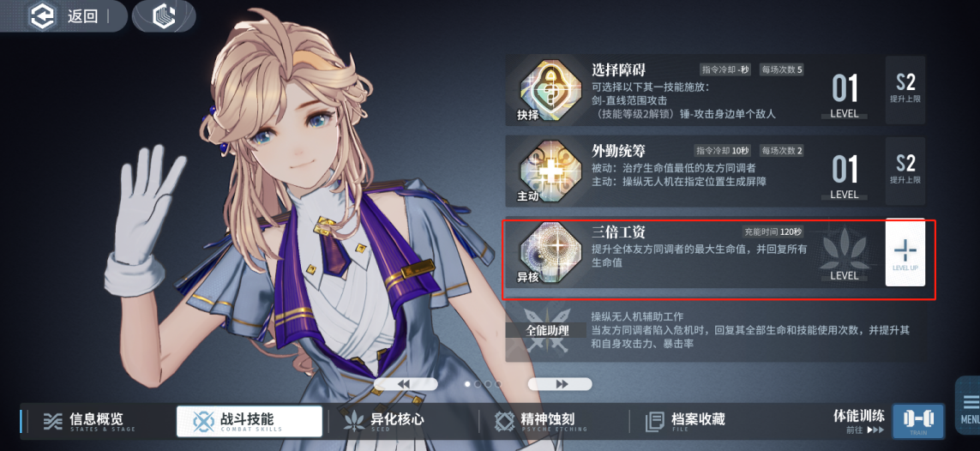Tap the TRAIN dumbbell icon

pyautogui.click(x=918, y=420)
